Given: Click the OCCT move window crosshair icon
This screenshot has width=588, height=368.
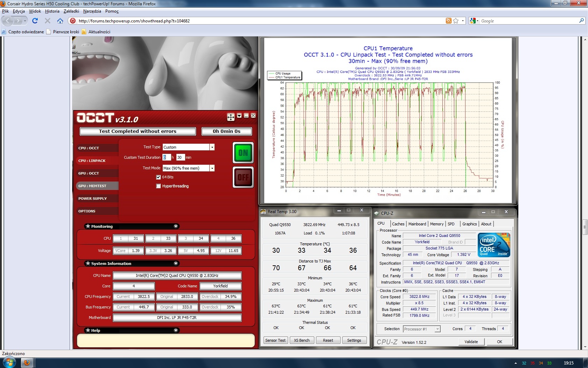Looking at the screenshot, I should point(231,117).
